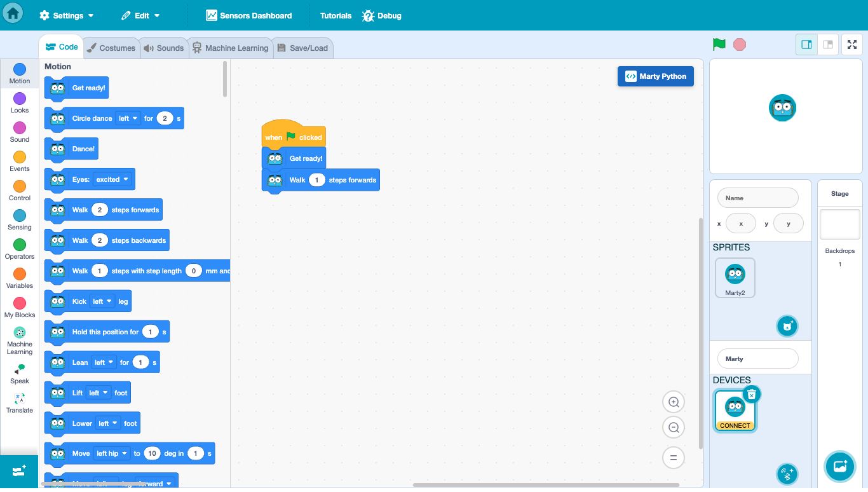Click the Walk steps backwards value

pyautogui.click(x=100, y=240)
